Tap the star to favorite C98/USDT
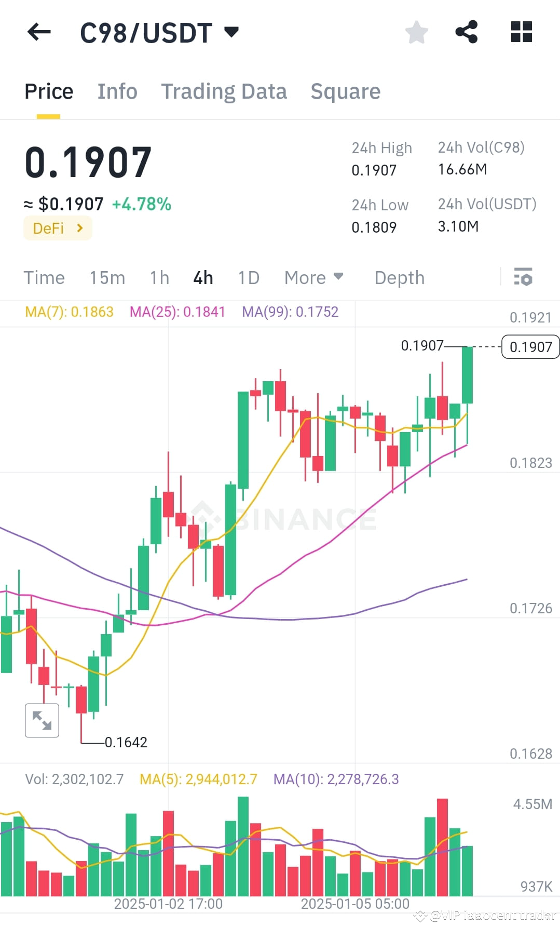560x927 pixels. coord(416,32)
